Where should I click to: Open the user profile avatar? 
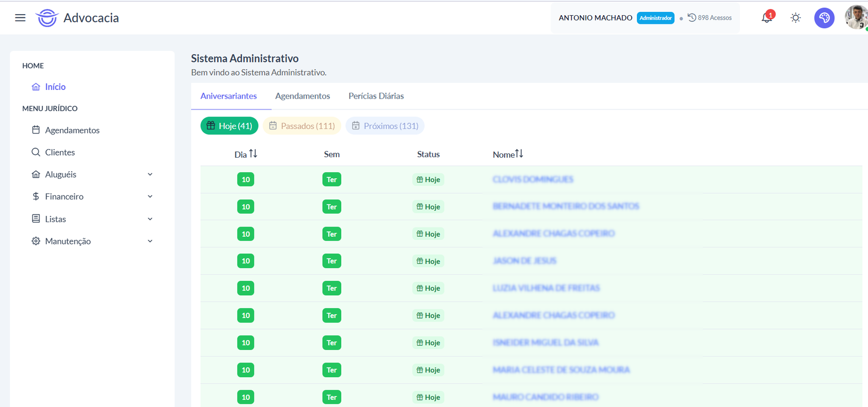pos(856,17)
